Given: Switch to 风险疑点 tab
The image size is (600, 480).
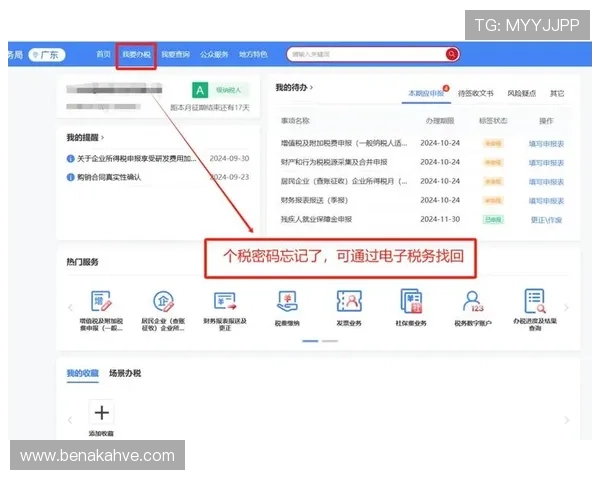Looking at the screenshot, I should click(x=522, y=93).
